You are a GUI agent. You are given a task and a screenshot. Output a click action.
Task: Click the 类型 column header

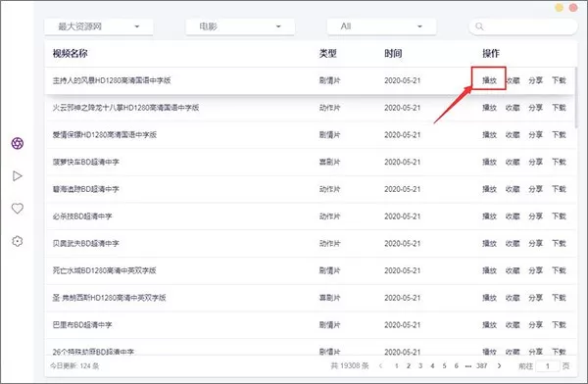click(327, 53)
